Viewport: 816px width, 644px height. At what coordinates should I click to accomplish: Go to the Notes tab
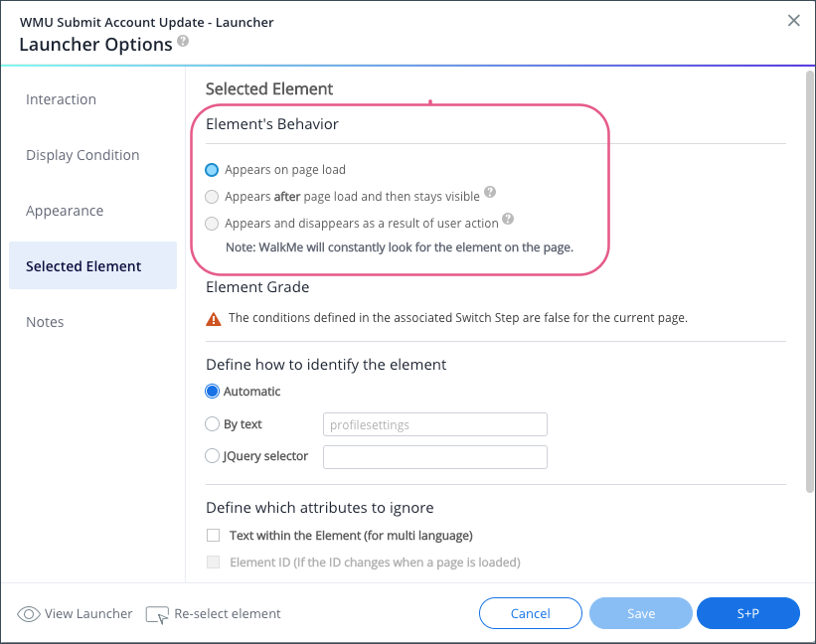pos(45,322)
